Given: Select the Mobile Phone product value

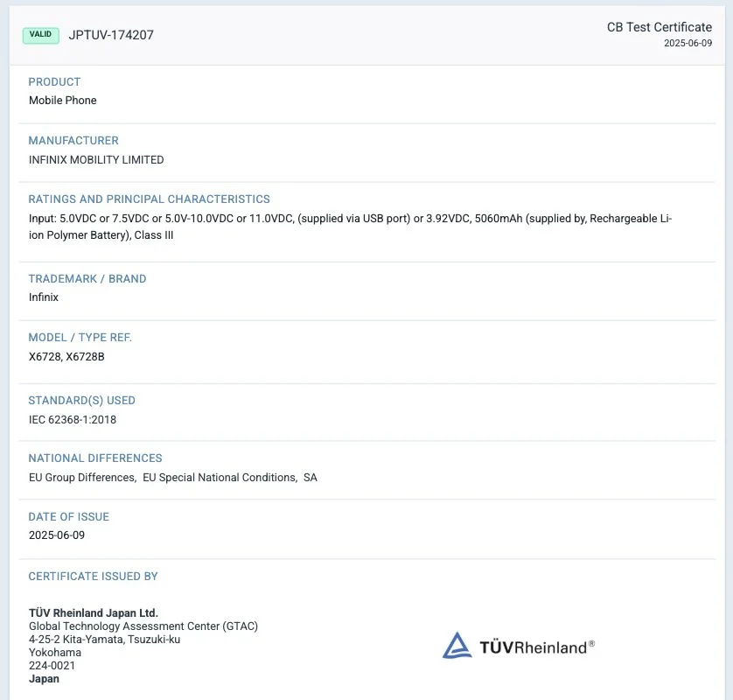Looking at the screenshot, I should point(63,100).
